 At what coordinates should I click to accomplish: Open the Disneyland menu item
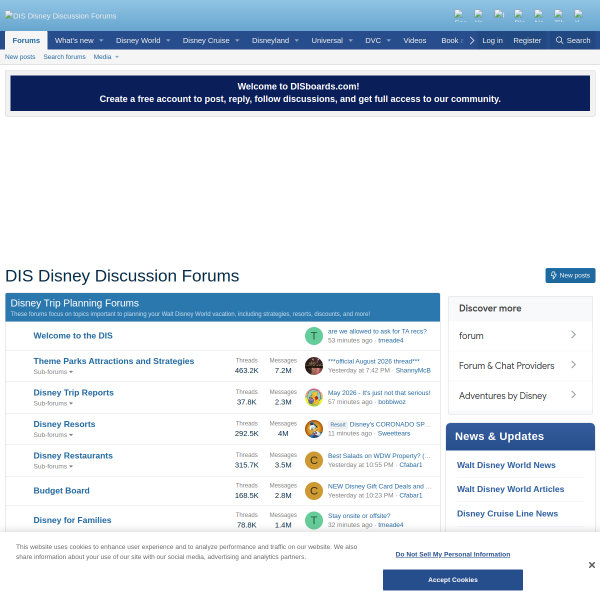point(271,40)
